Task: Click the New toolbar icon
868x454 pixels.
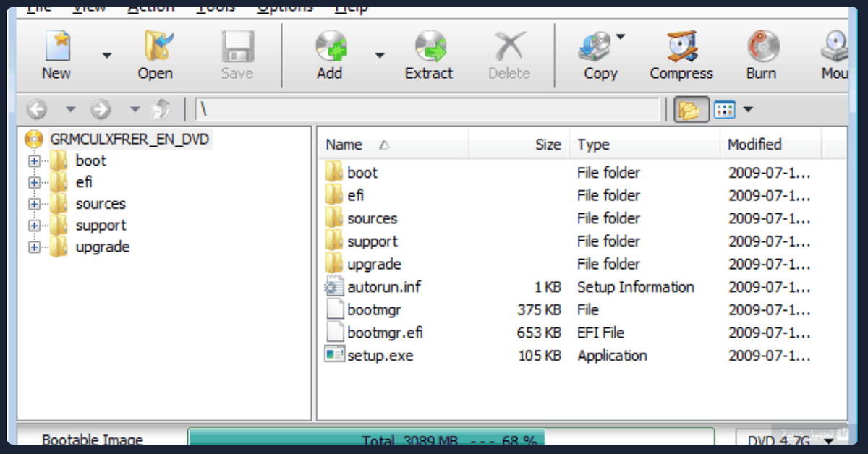Action: [56, 46]
